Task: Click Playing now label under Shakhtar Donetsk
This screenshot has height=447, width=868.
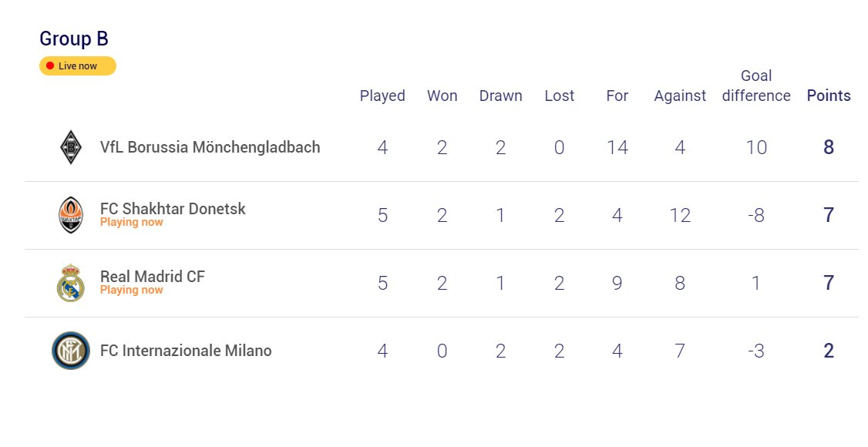Action: (131, 223)
